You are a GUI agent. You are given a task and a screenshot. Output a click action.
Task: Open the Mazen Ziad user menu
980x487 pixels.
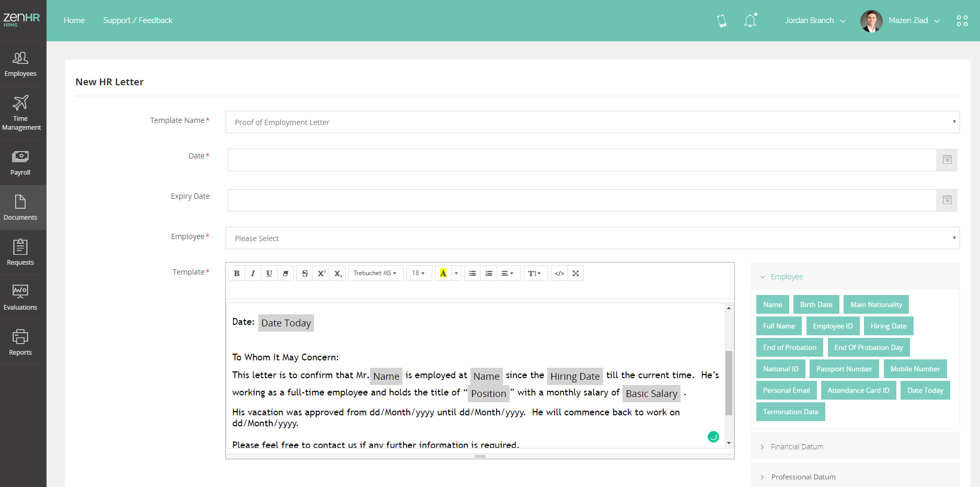pyautogui.click(x=914, y=20)
